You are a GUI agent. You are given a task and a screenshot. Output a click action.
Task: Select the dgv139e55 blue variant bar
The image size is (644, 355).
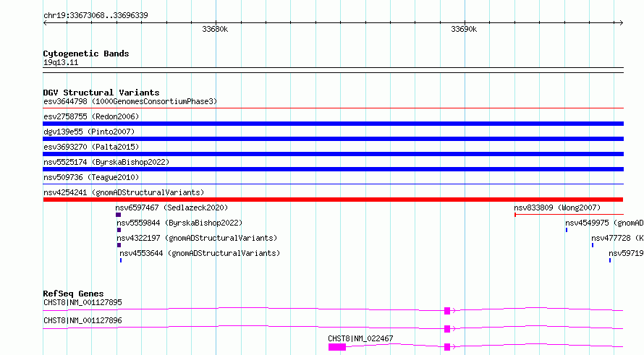point(333,139)
